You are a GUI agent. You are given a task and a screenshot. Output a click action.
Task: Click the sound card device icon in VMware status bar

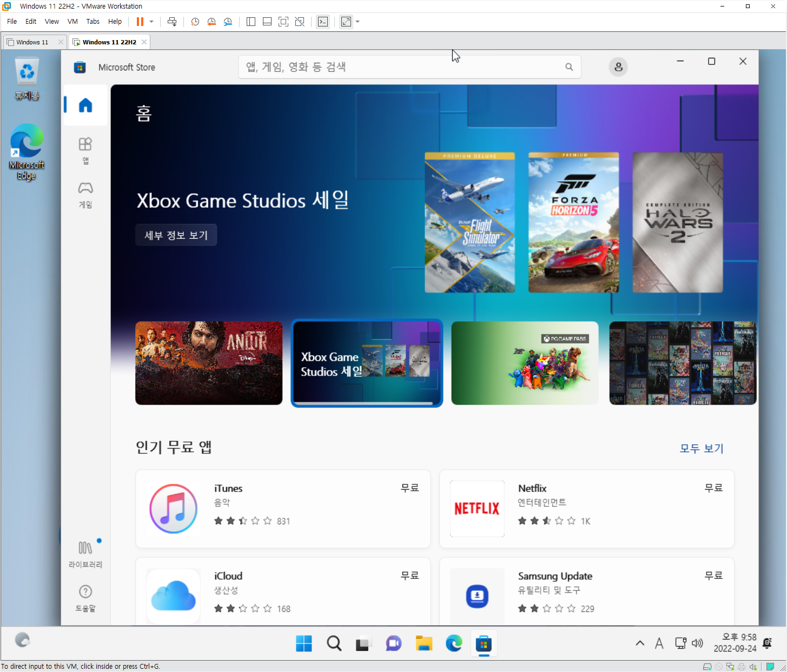tap(753, 667)
